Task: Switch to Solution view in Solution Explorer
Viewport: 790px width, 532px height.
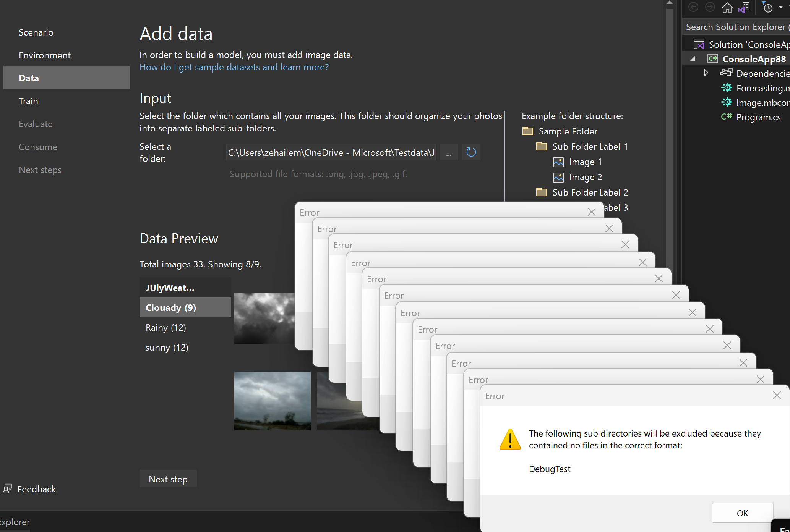Action: pos(744,7)
